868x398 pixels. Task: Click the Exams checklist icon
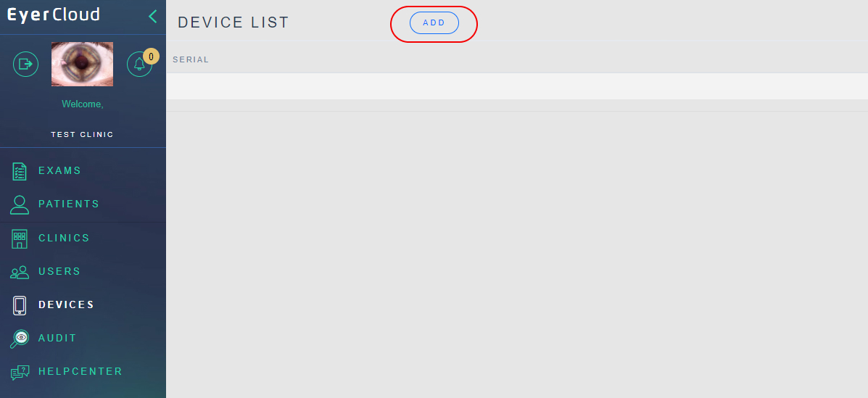[20, 171]
